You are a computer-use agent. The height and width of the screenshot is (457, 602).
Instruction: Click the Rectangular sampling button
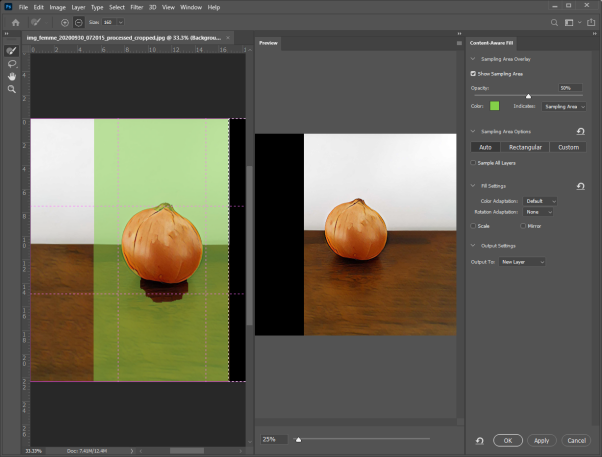pos(525,147)
